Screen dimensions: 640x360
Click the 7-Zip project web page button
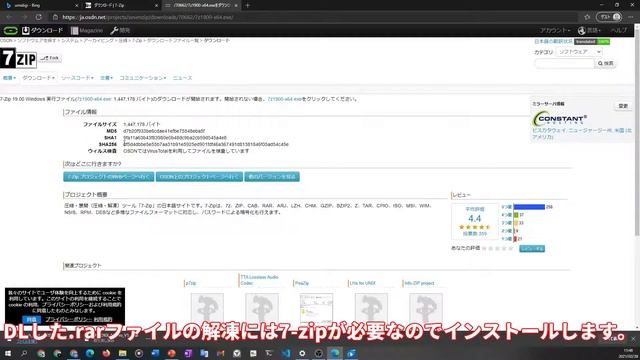tap(109, 177)
